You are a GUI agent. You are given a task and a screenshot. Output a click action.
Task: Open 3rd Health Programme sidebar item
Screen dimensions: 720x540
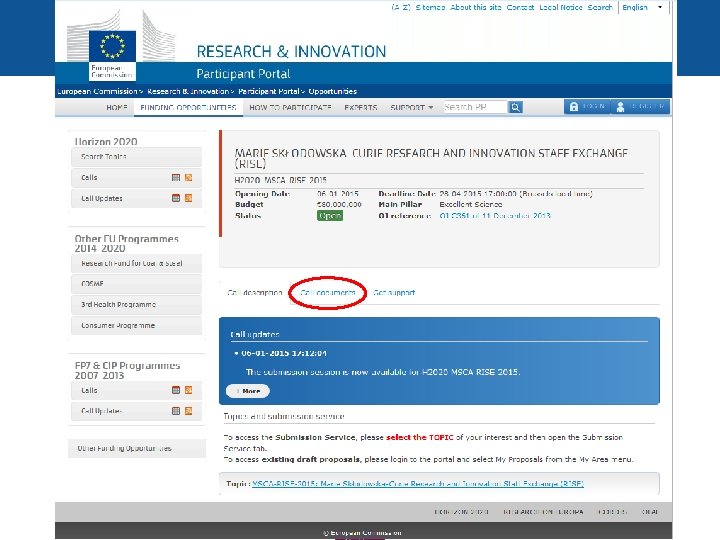[x=136, y=304]
